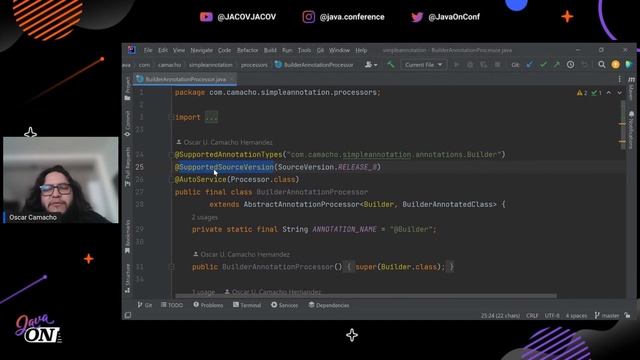Screen dimensions: 640x360
Task: Click the green Git Commit checkmark
Action: tap(543, 65)
